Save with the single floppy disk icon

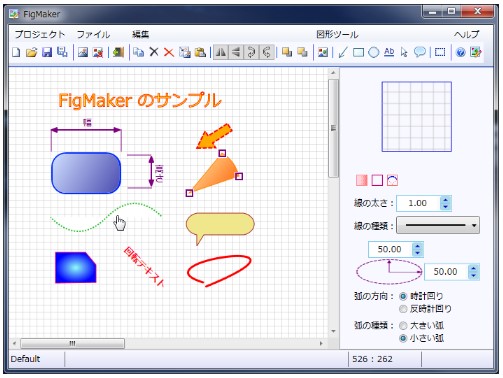[47, 52]
